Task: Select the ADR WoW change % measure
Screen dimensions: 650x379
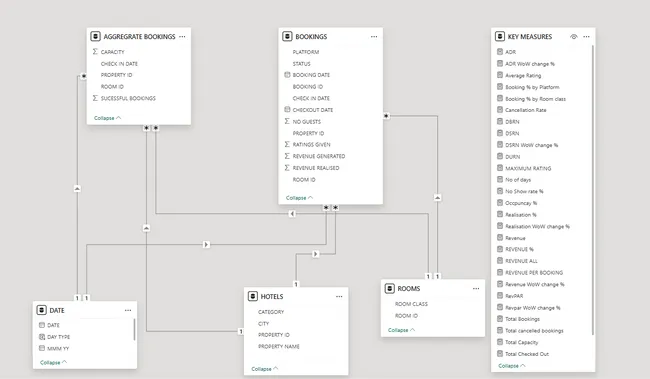Action: tap(526, 64)
